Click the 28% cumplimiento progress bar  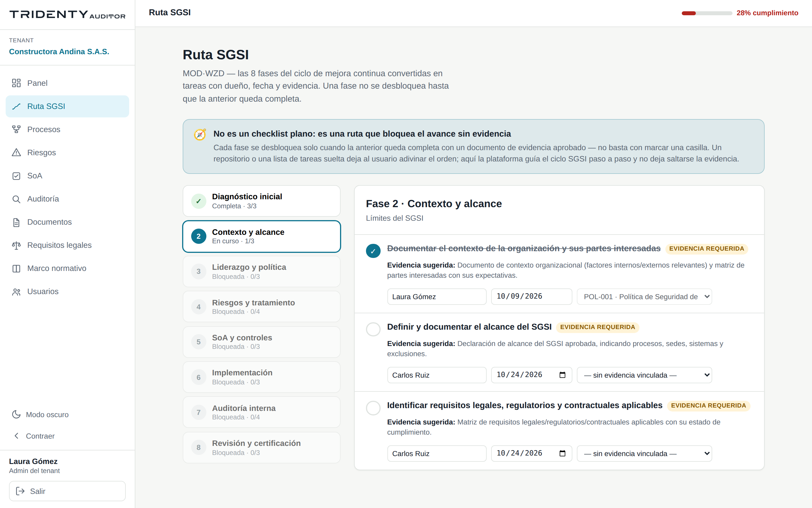pos(707,13)
